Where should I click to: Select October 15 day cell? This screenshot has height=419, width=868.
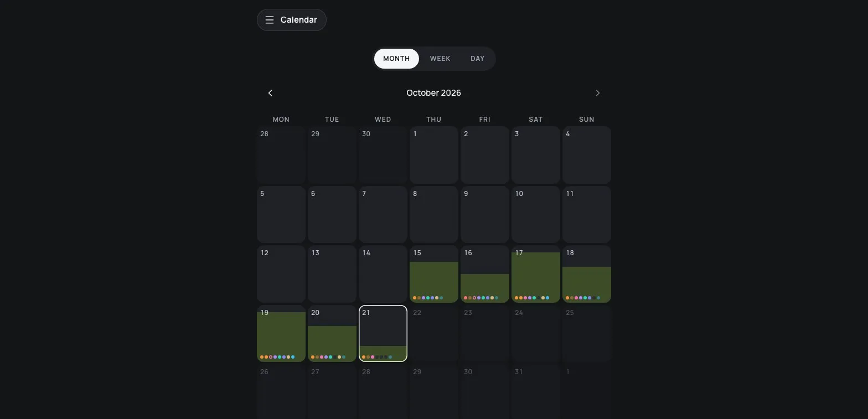click(434, 274)
